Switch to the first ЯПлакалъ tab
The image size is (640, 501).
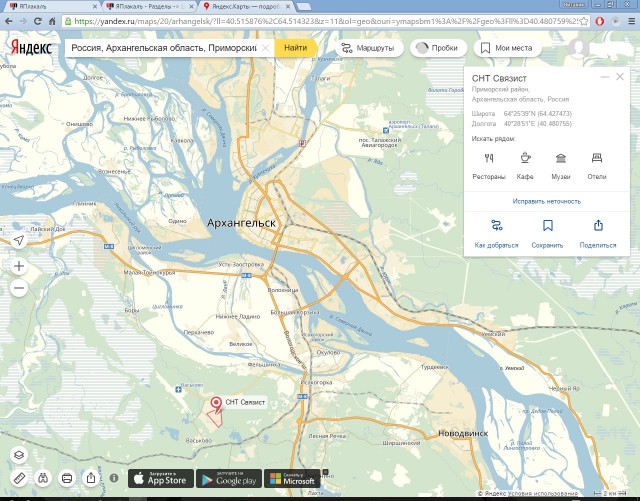pyautogui.click(x=52, y=7)
